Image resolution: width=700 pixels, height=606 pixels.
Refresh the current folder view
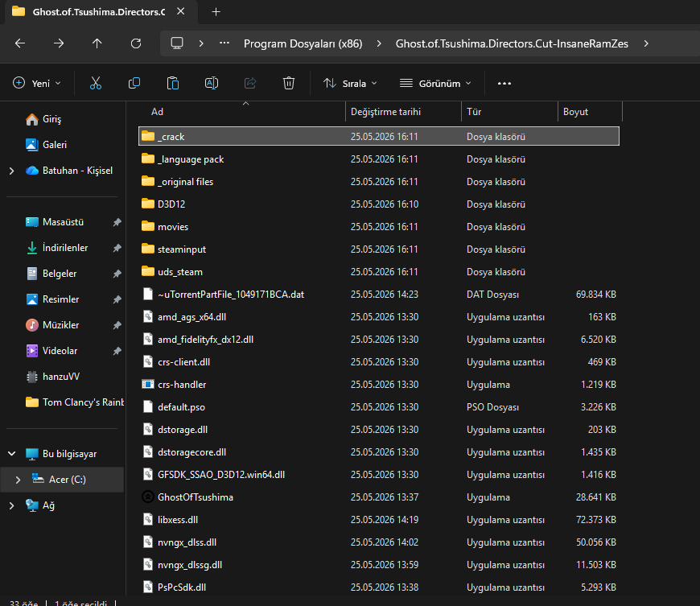coord(136,43)
